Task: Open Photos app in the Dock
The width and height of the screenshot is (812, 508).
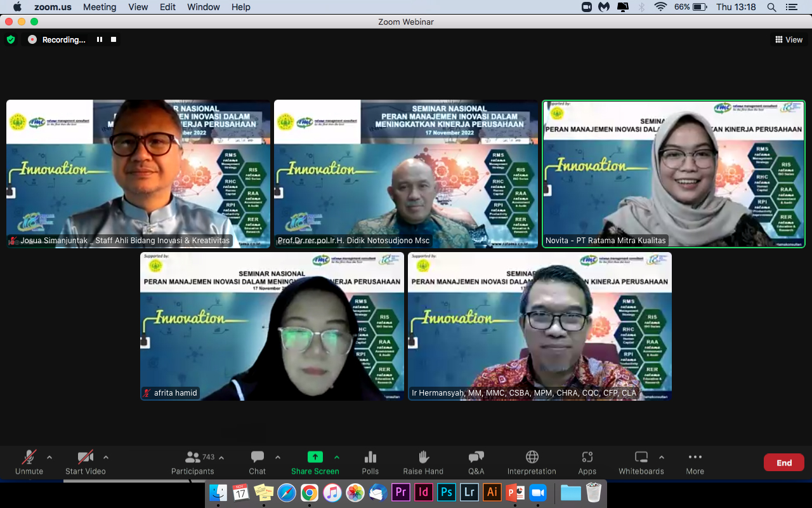Action: click(x=355, y=492)
